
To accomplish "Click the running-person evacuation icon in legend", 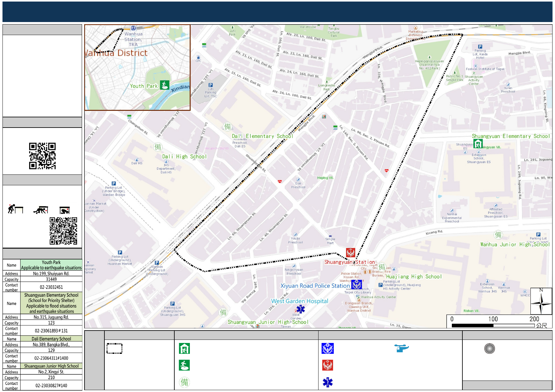I will click(x=184, y=365).
